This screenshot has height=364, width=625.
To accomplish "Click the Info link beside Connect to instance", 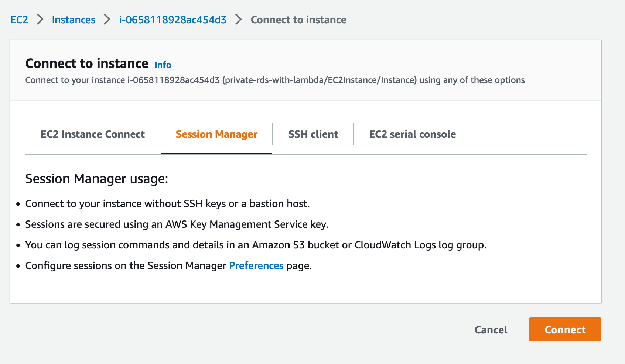I will tap(163, 65).
